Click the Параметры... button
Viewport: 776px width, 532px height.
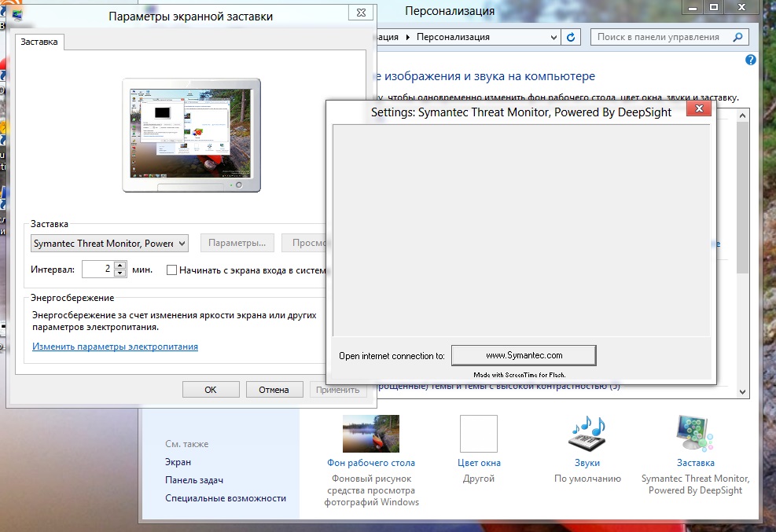click(237, 243)
